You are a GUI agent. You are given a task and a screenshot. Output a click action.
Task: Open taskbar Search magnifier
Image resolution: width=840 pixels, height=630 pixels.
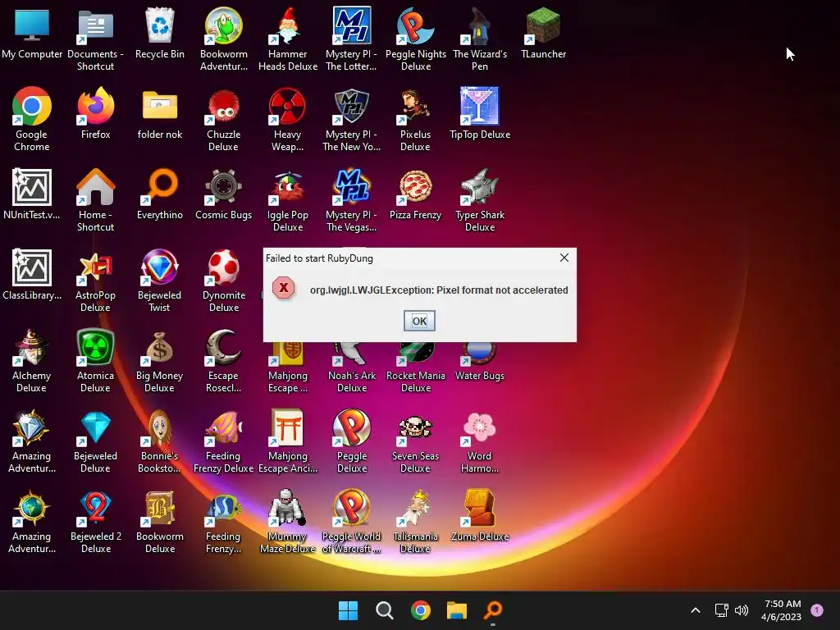[x=385, y=610]
